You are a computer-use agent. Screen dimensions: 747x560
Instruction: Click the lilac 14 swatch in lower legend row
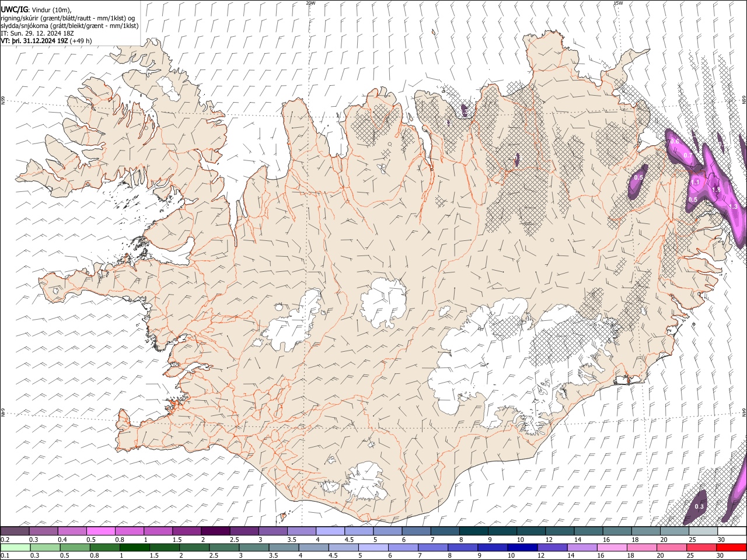[x=582, y=547]
